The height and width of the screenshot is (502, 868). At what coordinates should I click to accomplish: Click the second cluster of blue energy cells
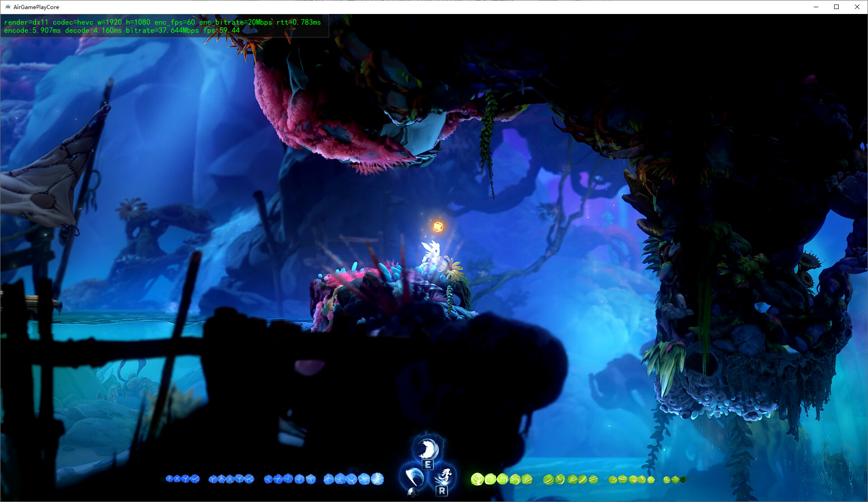(x=232, y=478)
